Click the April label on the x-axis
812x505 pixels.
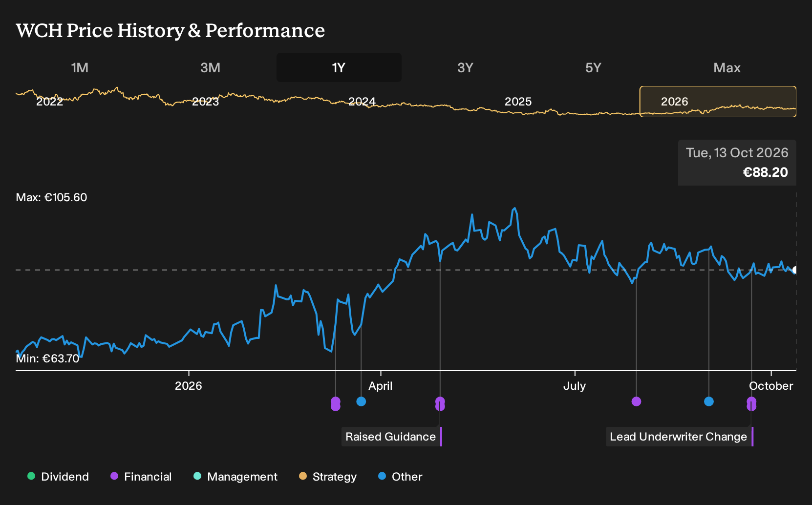380,386
